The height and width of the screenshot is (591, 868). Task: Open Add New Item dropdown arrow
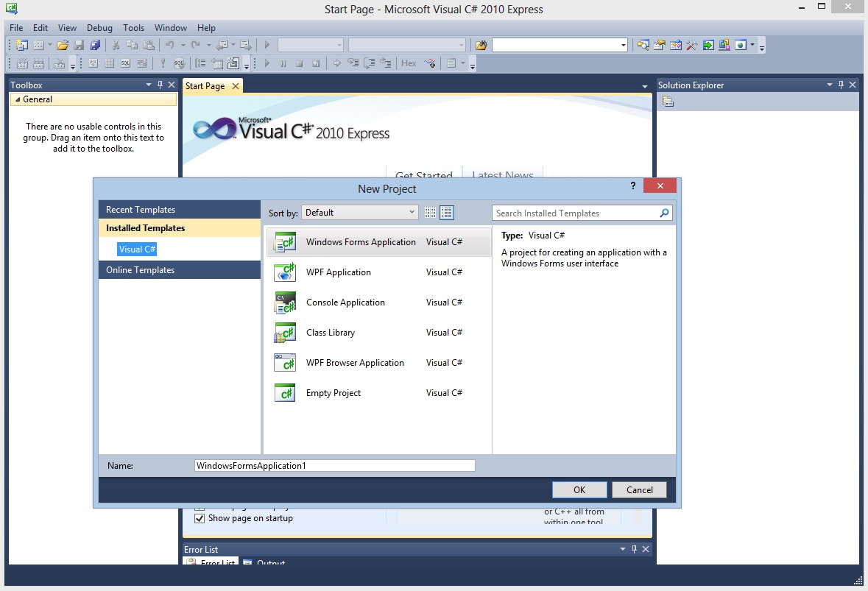[50, 46]
